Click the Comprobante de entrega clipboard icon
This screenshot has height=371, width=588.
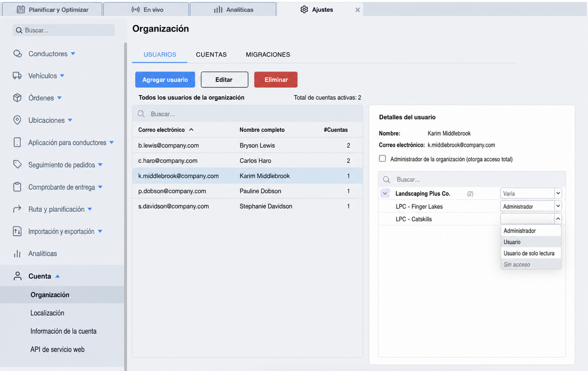pos(17,187)
